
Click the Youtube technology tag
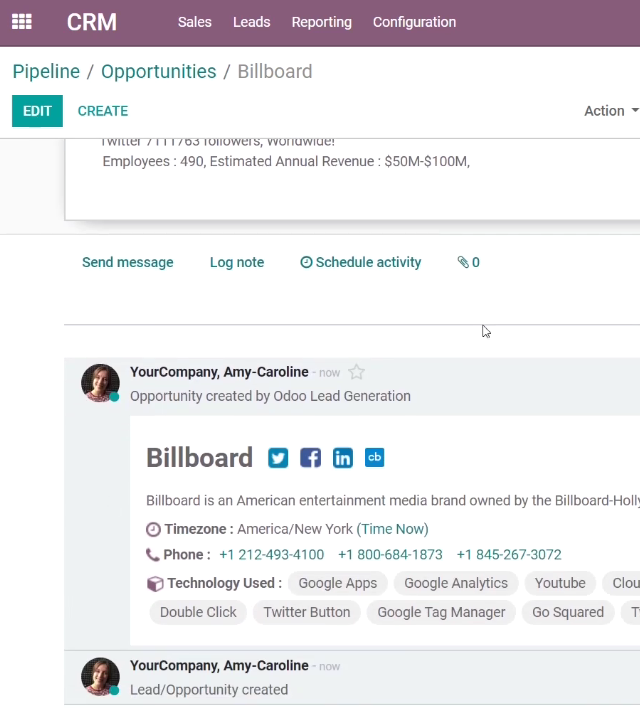coord(560,583)
